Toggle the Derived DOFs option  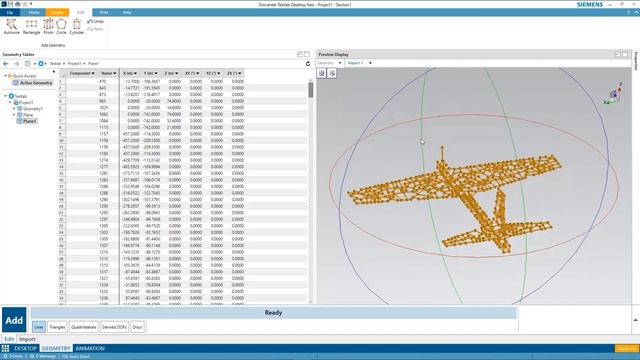tap(114, 327)
